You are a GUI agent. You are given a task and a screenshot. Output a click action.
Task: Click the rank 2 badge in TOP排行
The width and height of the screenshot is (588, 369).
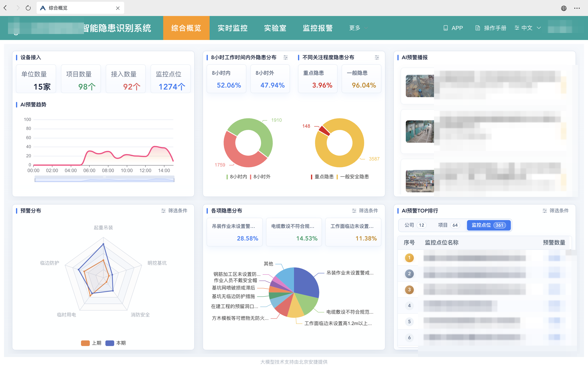(409, 274)
